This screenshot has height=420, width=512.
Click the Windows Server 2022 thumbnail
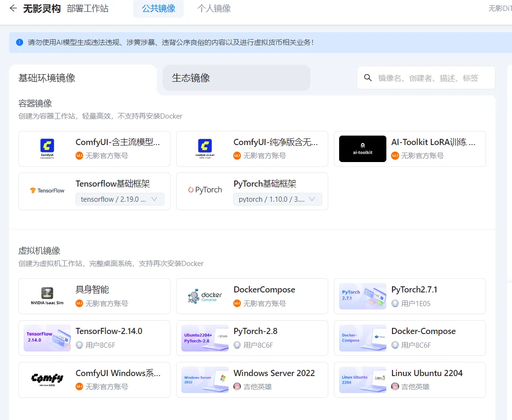click(x=205, y=379)
